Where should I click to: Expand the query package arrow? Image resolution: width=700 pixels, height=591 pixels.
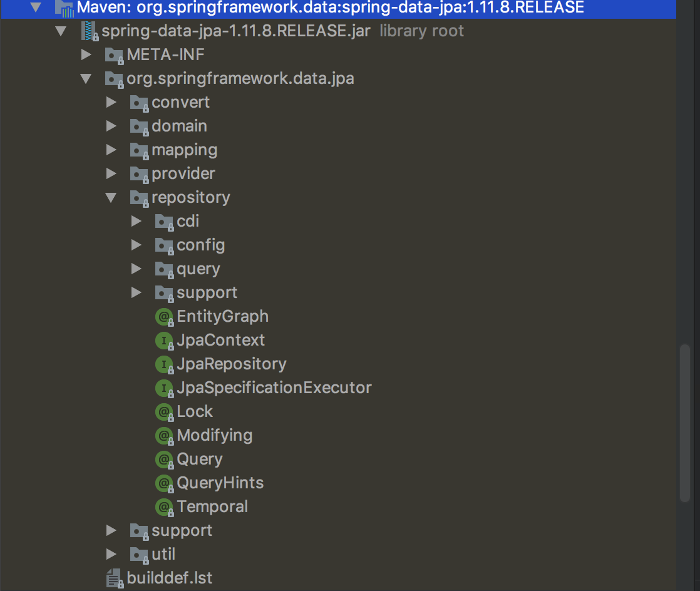(136, 269)
